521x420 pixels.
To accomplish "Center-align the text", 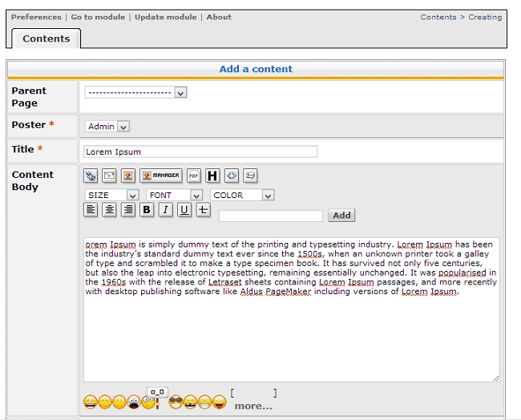I will coord(109,210).
